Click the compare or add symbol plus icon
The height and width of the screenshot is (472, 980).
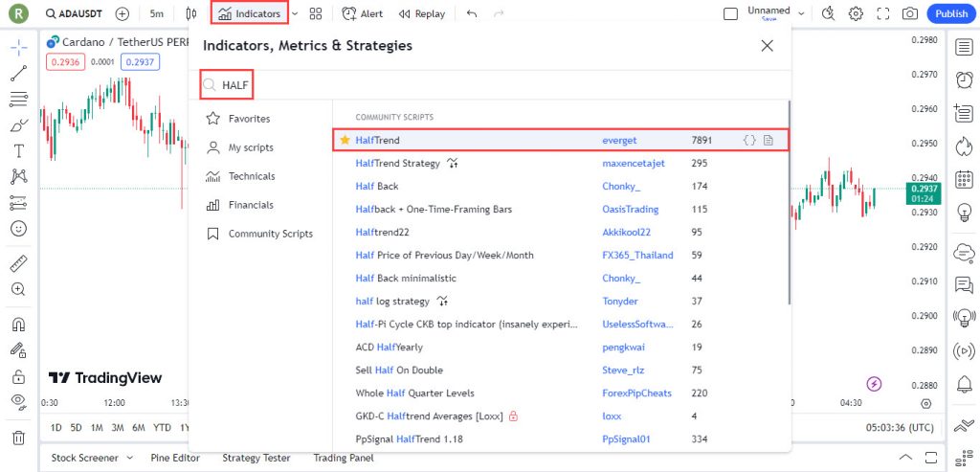pyautogui.click(x=122, y=13)
